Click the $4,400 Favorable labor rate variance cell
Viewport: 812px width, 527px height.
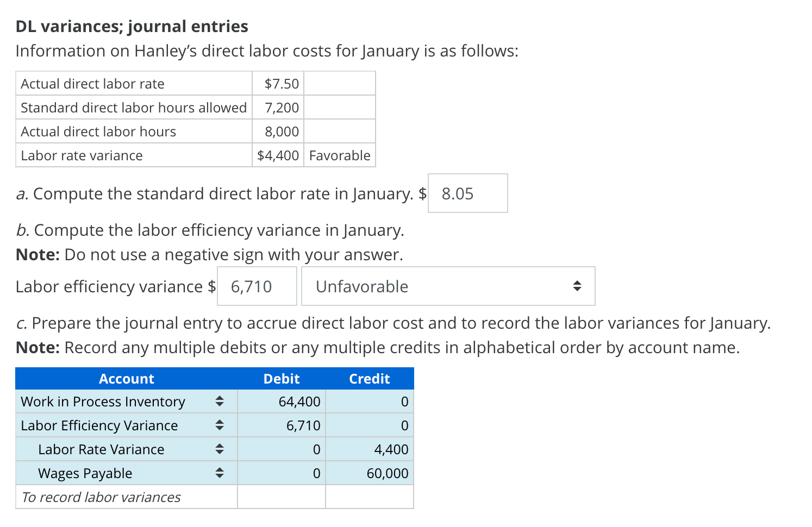278,155
